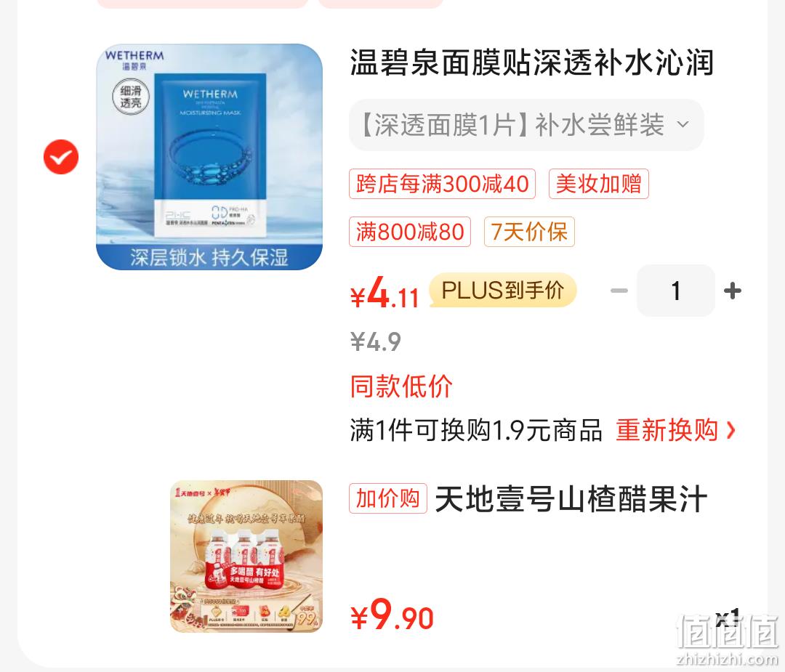
Task: Decrease quantity with the minus icon
Action: pos(619,291)
